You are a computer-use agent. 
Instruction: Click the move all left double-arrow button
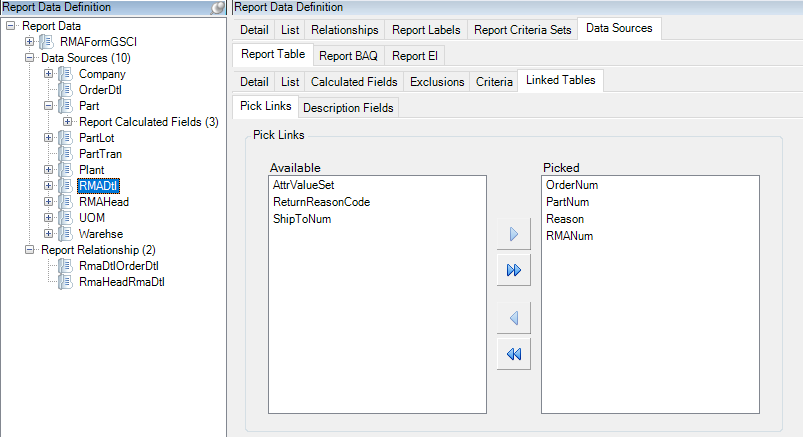514,353
